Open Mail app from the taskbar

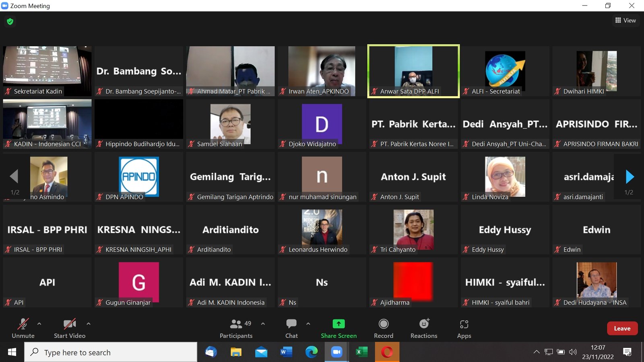point(261,352)
